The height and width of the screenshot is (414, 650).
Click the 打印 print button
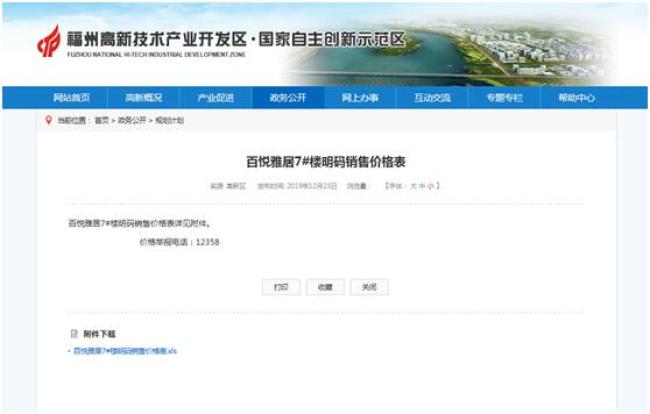281,287
